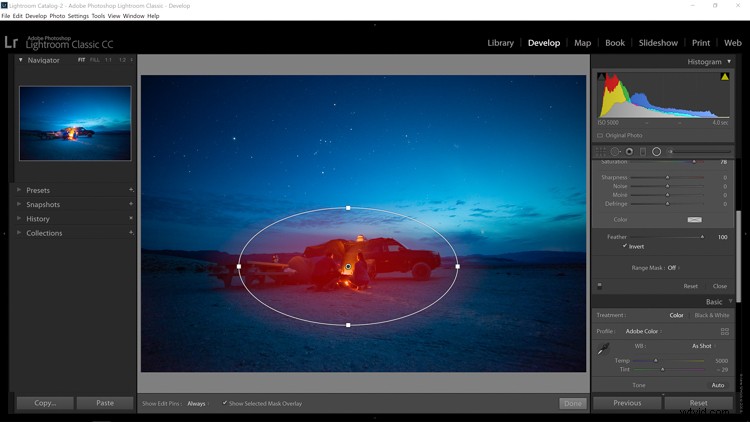Image resolution: width=750 pixels, height=422 pixels.
Task: Toggle Original Photo checkbox under histogram
Action: point(600,135)
